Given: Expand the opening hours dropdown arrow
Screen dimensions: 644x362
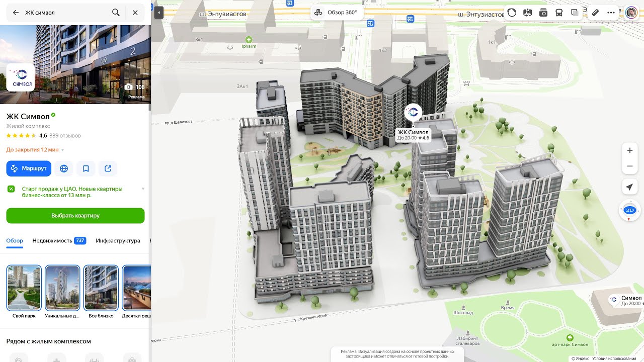Looking at the screenshot, I should [x=63, y=150].
